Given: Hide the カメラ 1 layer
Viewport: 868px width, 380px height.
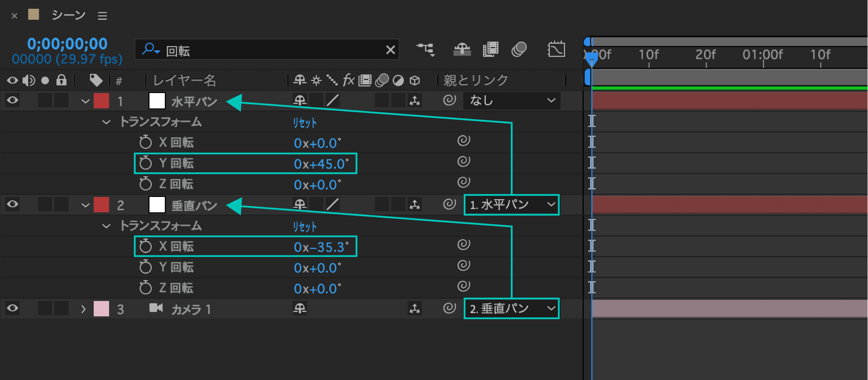Looking at the screenshot, I should (13, 308).
